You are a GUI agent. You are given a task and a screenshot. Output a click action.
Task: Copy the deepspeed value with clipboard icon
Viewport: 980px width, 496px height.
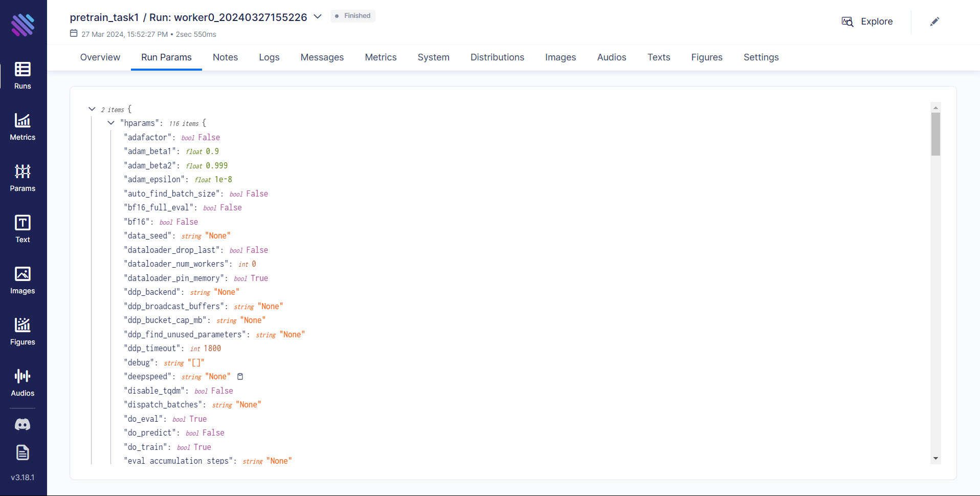point(240,377)
